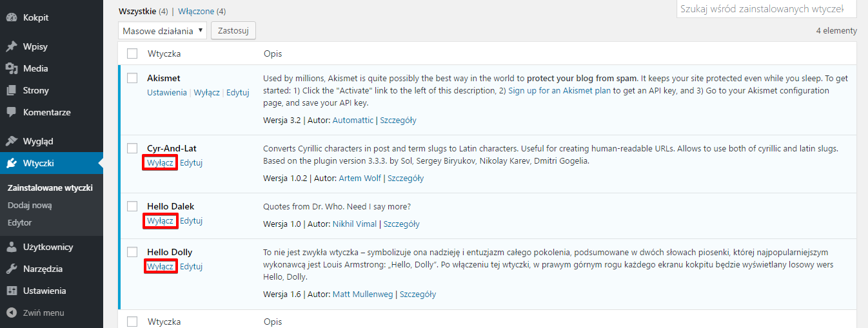
Task: Expand the Masowe działania dropdown
Action: click(x=163, y=30)
